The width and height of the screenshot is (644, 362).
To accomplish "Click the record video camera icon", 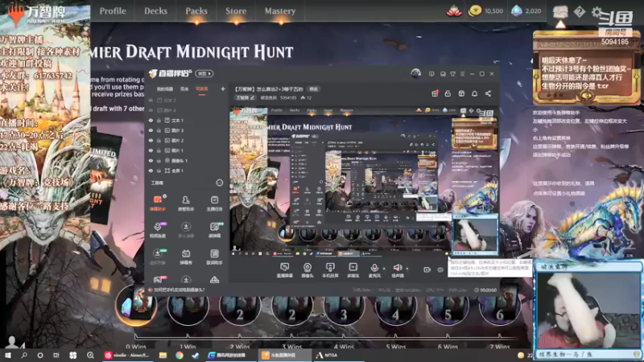I will pyautogui.click(x=427, y=269).
